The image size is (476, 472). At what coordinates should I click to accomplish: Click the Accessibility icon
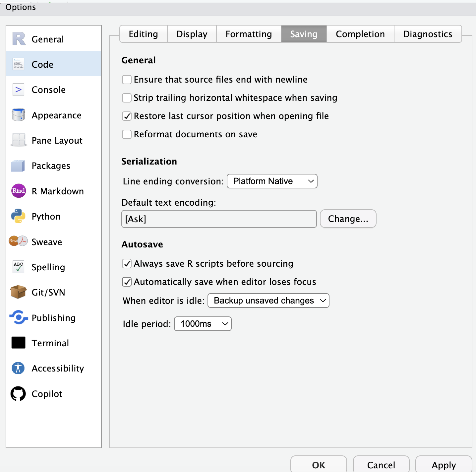click(18, 368)
